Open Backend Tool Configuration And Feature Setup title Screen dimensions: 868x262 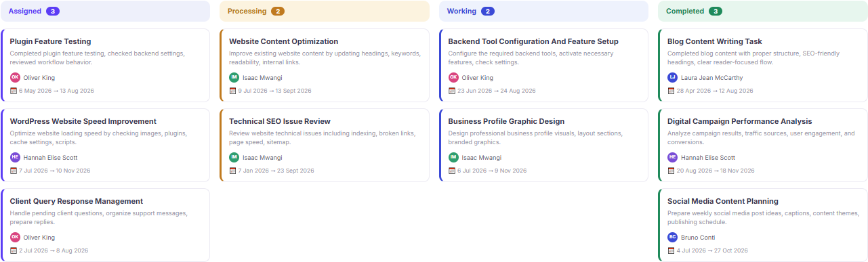(533, 42)
